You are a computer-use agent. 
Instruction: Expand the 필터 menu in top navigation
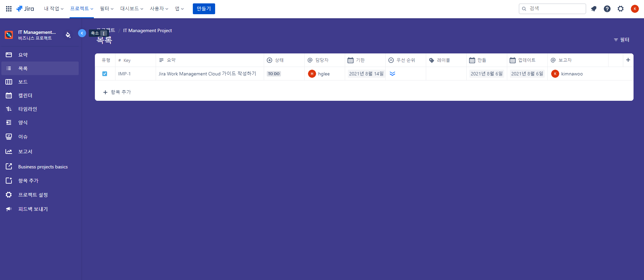(x=107, y=9)
